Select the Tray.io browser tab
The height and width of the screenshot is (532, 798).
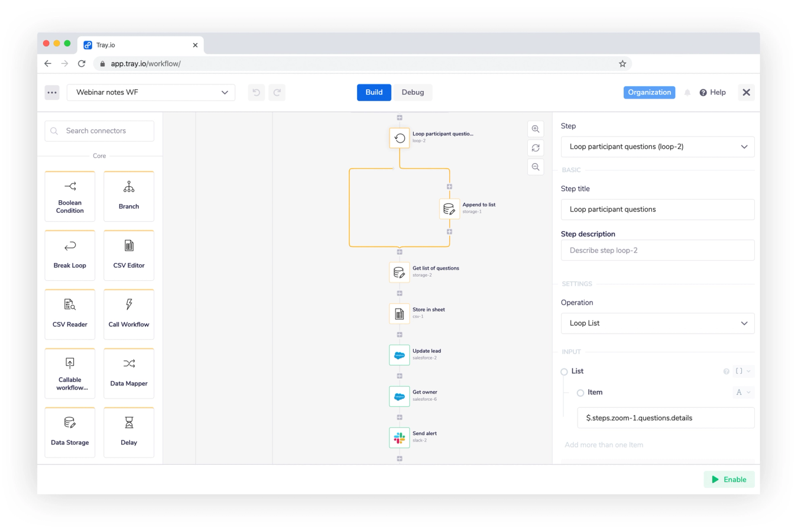click(x=141, y=45)
